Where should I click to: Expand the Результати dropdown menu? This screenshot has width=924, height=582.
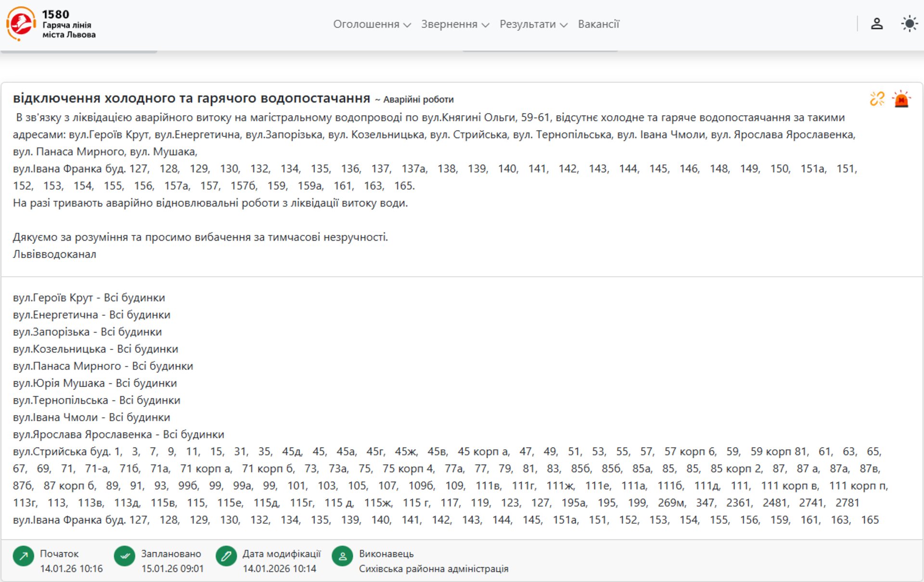[533, 24]
